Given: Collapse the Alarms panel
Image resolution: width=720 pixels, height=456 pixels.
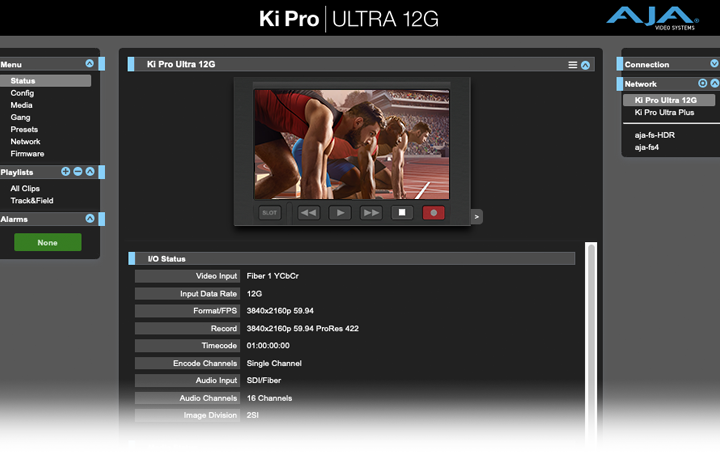Looking at the screenshot, I should pyautogui.click(x=90, y=218).
